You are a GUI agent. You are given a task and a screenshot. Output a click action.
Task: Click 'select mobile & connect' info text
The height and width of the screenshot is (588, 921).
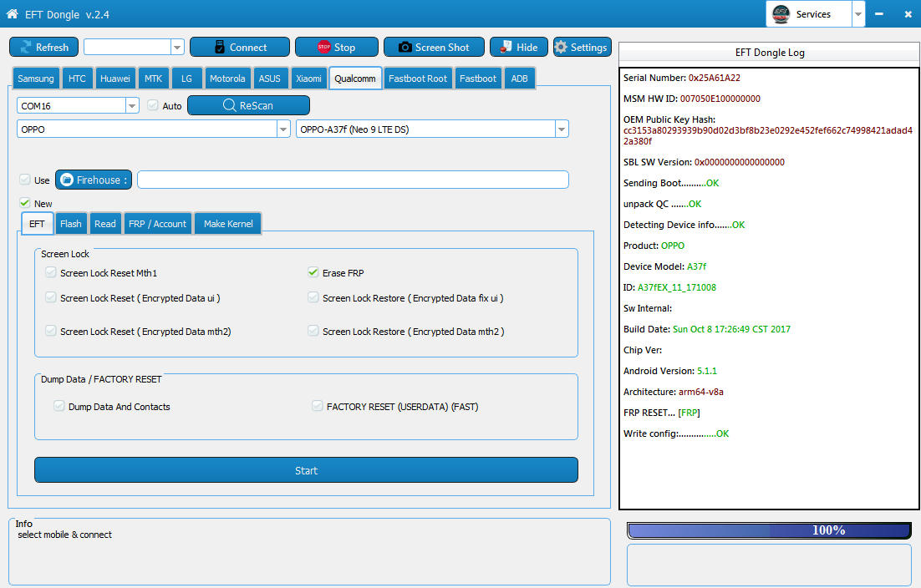coord(64,535)
